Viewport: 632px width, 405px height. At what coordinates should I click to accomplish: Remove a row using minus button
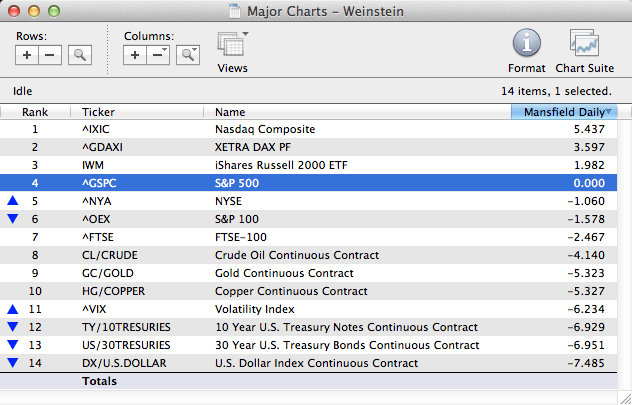click(x=50, y=54)
